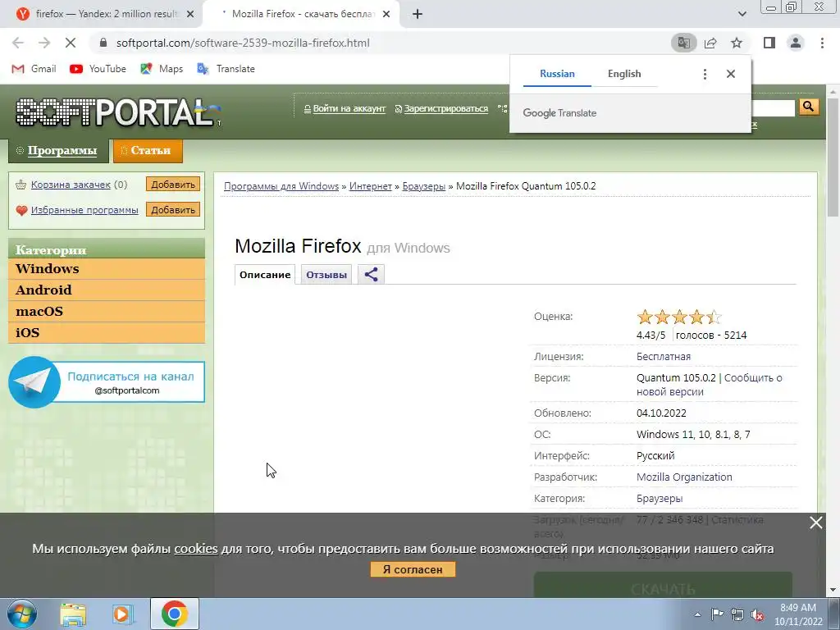Viewport: 840px width, 630px height.
Task: Select the macOS category
Action: (107, 311)
